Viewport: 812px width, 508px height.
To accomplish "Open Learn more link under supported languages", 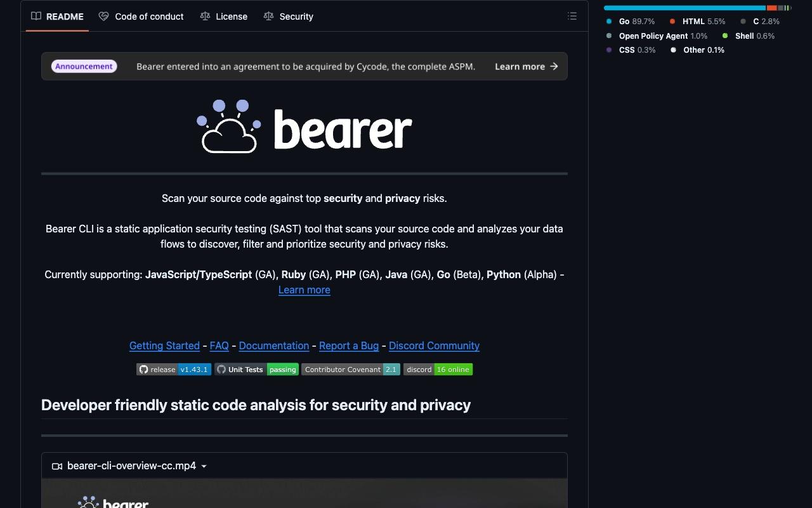I will (x=304, y=290).
